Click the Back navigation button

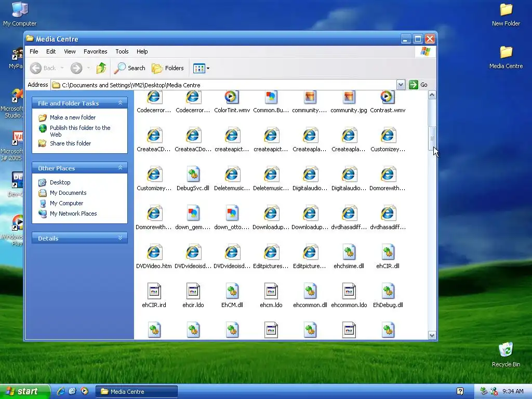coord(43,68)
